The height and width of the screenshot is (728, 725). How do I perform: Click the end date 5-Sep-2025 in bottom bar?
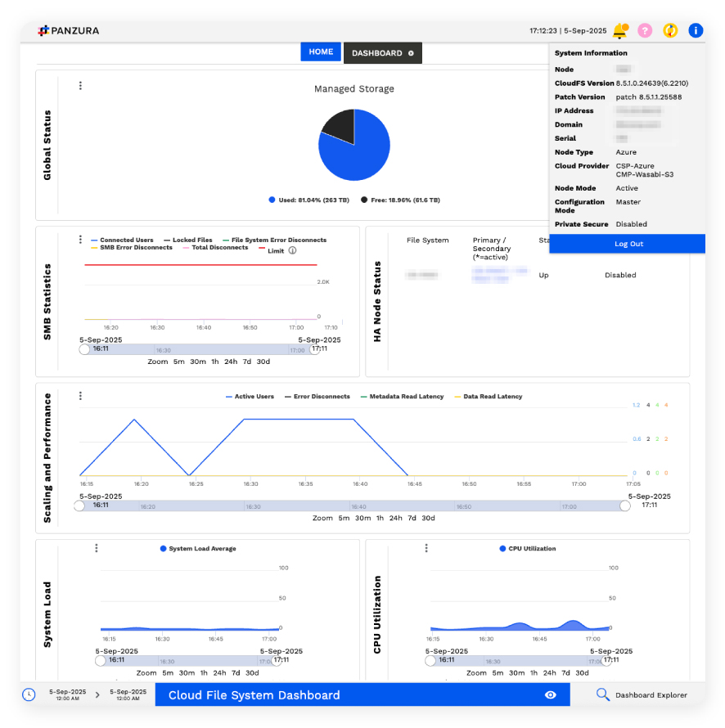click(x=128, y=694)
